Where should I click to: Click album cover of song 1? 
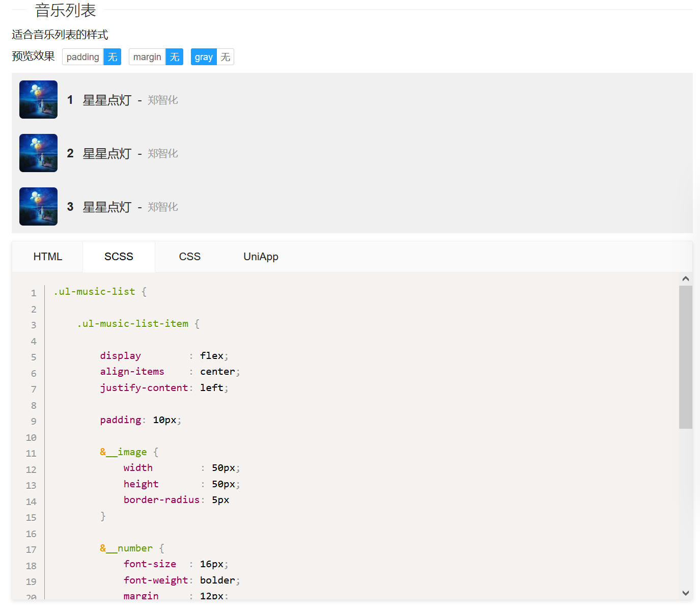[x=38, y=99]
